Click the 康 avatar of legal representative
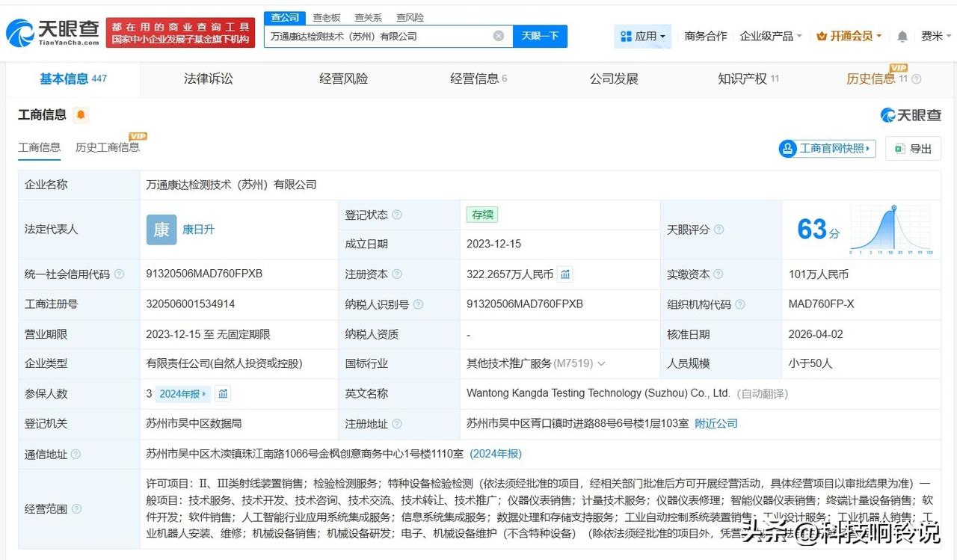957x560 pixels. click(161, 230)
